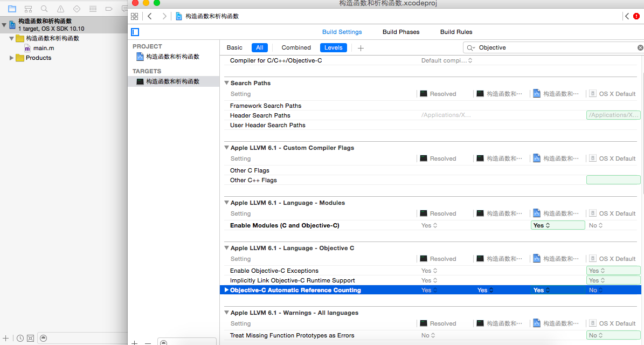
Task: Show the Breakpoint navigator icon
Action: click(x=109, y=9)
